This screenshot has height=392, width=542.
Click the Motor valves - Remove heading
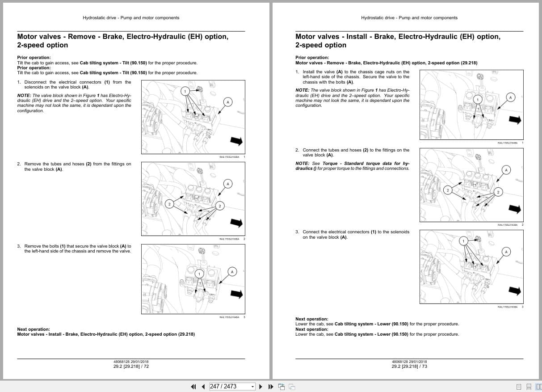123,41
